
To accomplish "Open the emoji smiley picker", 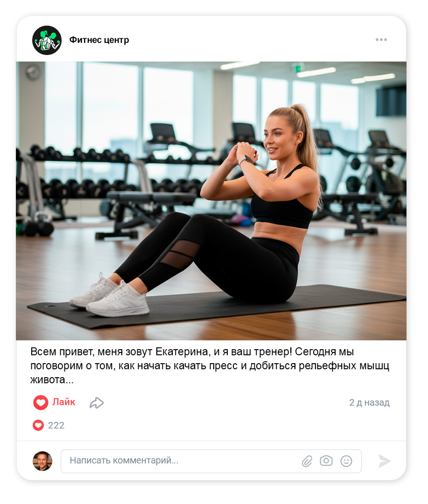I will [346, 461].
